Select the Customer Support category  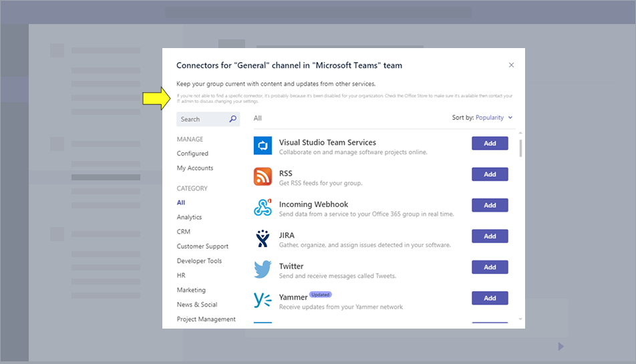(202, 246)
